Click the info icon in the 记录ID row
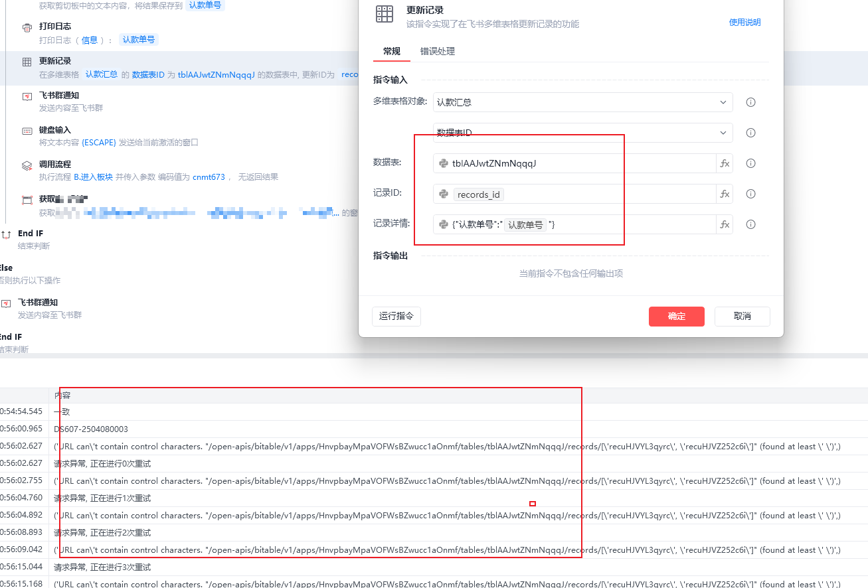Screen dimensions: 868x588 click(x=751, y=194)
